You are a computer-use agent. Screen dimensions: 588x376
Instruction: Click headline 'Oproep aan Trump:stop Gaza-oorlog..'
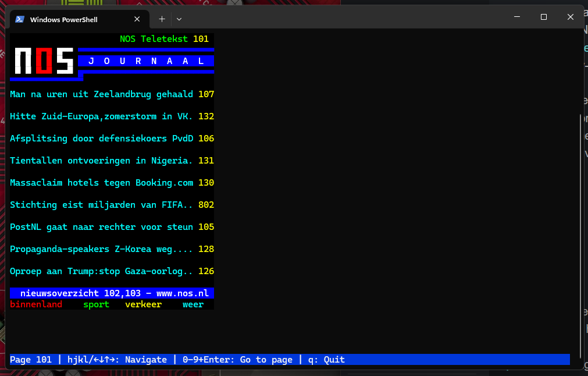click(x=101, y=271)
